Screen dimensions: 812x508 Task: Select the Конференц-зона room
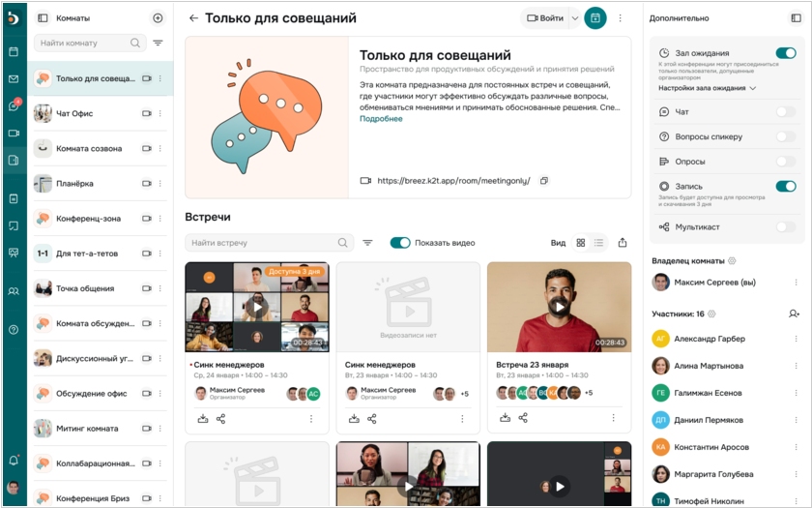87,219
